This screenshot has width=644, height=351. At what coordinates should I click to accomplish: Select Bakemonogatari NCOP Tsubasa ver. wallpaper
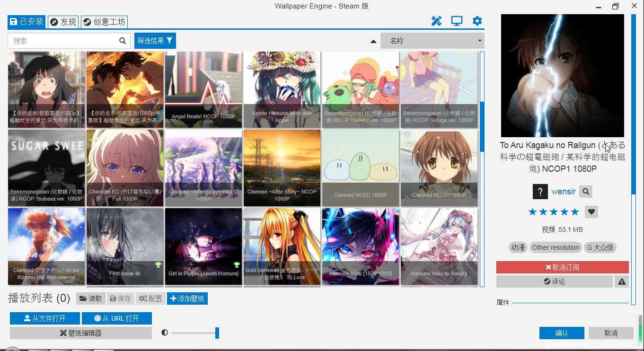46,168
